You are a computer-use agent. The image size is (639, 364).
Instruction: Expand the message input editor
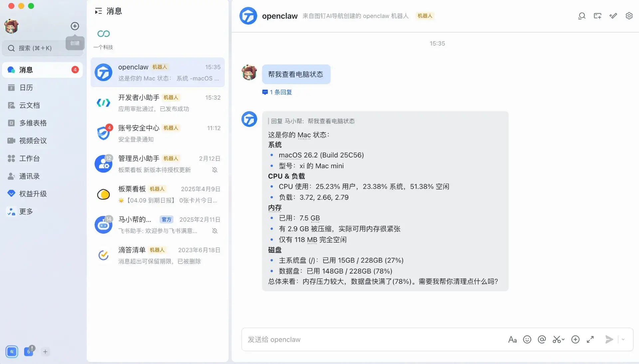coord(590,339)
